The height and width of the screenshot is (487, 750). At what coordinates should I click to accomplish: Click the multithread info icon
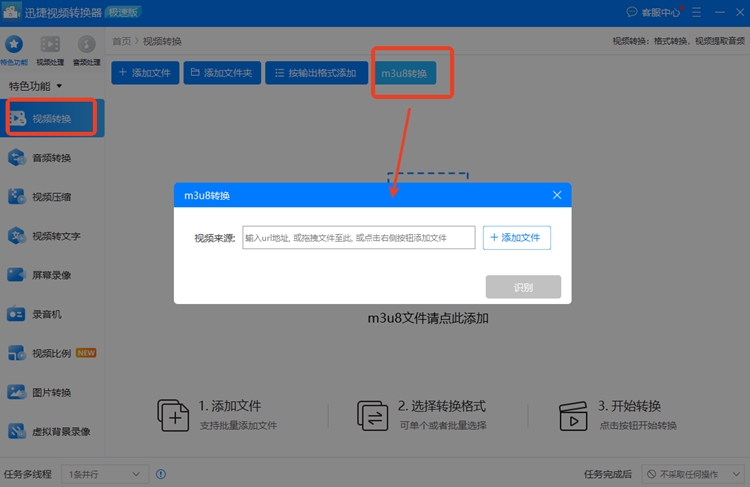tap(161, 474)
